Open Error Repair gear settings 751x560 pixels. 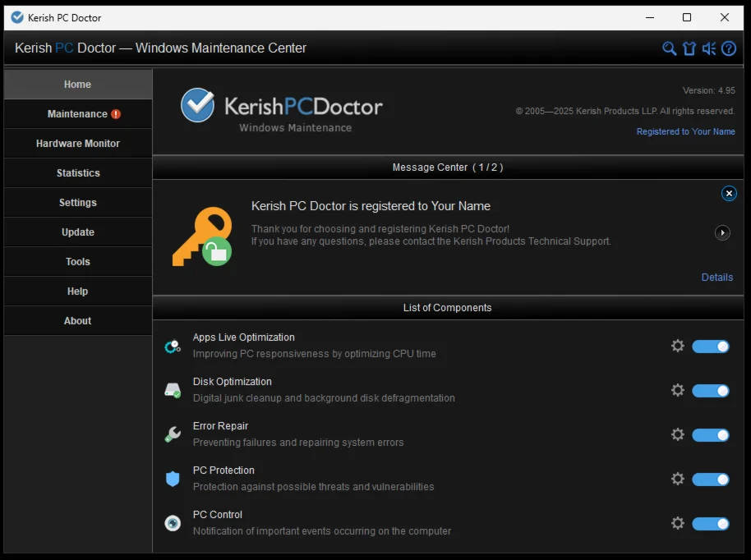pos(678,434)
